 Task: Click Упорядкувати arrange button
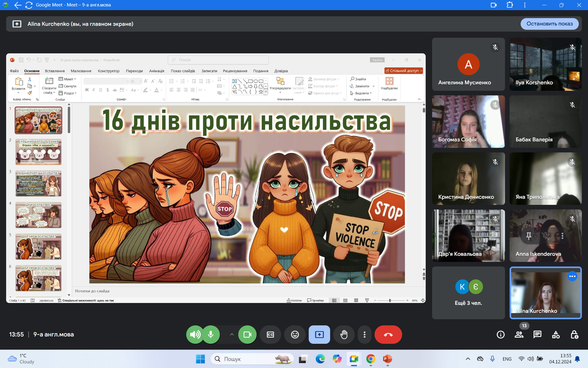pyautogui.click(x=280, y=85)
